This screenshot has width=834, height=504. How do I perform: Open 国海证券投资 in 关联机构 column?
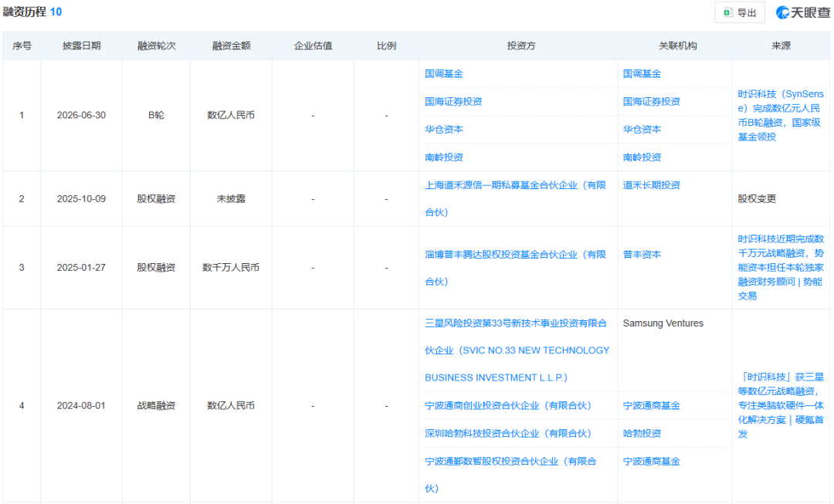coord(652,102)
